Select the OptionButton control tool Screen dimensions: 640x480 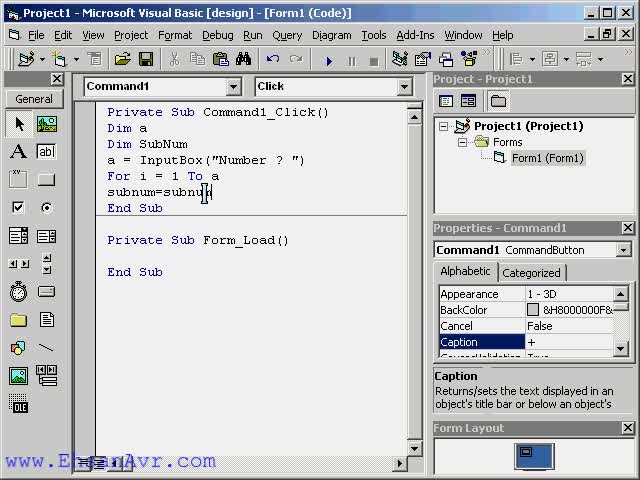point(47,207)
